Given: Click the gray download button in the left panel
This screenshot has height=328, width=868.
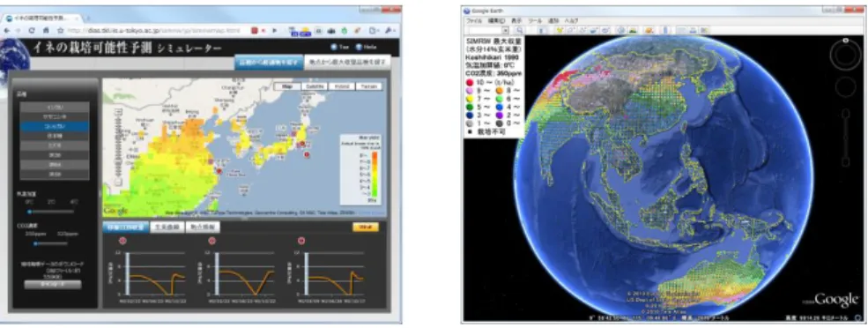Looking at the screenshot, I should pyautogui.click(x=53, y=284).
